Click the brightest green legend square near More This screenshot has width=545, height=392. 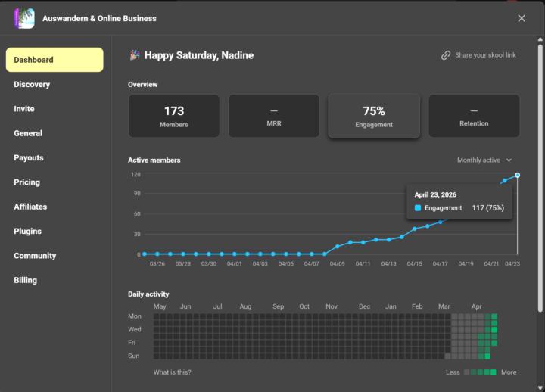tap(493, 372)
